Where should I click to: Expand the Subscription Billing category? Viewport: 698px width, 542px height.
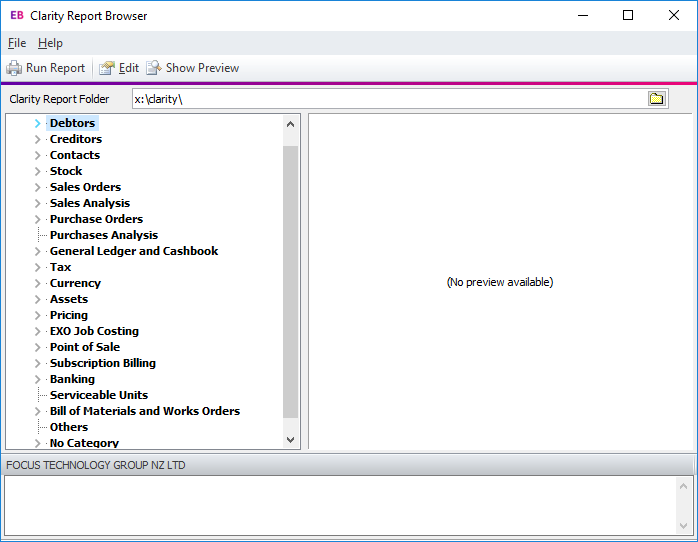tap(38, 364)
